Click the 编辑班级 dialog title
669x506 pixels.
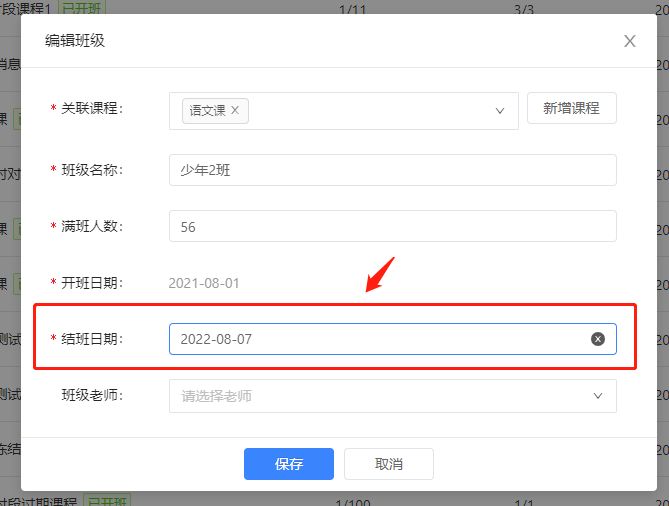(75, 41)
